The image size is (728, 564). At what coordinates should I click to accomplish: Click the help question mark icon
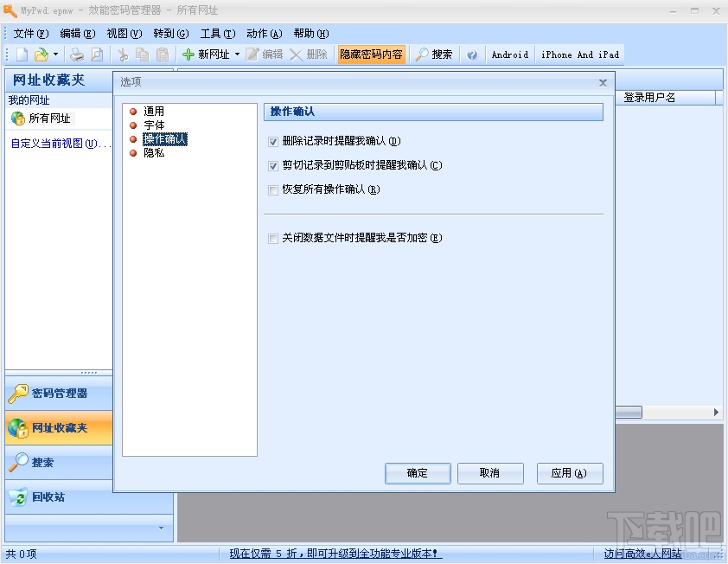click(x=472, y=54)
